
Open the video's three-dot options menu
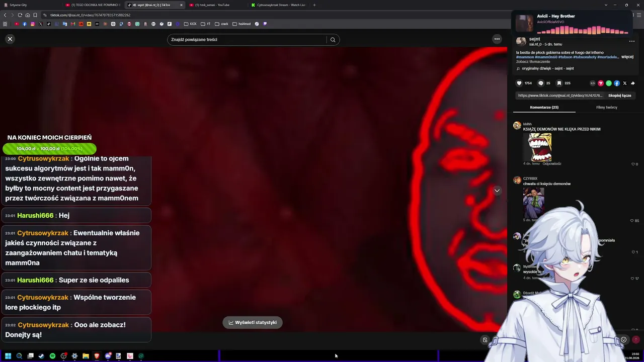pyautogui.click(x=632, y=41)
